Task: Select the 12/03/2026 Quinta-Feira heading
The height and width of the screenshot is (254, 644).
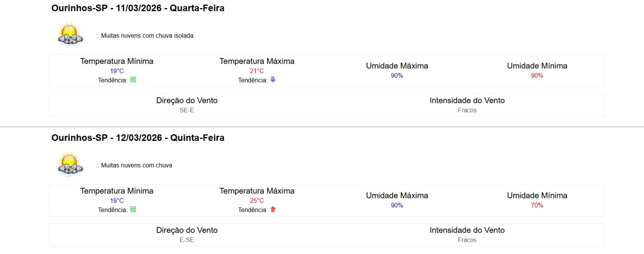Action: pos(138,138)
